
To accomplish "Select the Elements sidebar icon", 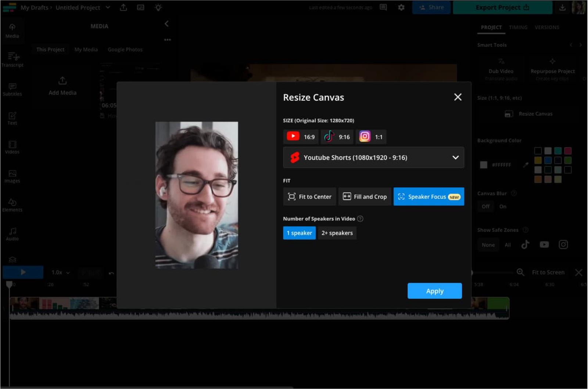I will pyautogui.click(x=12, y=205).
